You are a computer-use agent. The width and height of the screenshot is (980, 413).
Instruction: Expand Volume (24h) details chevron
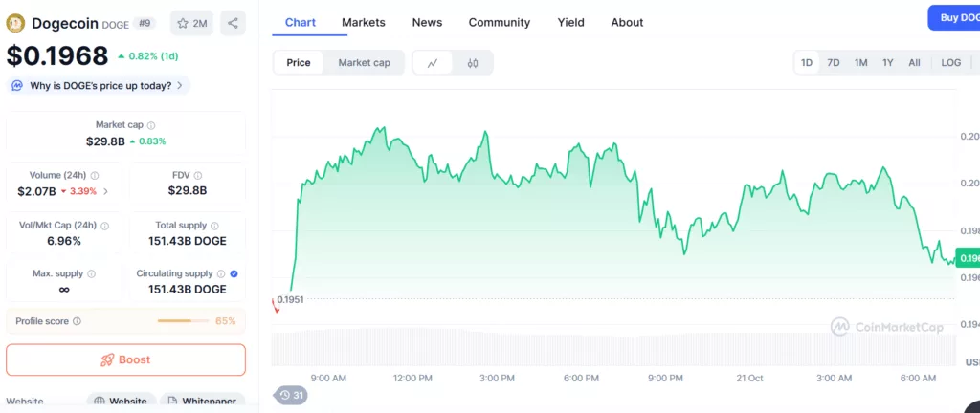point(105,191)
